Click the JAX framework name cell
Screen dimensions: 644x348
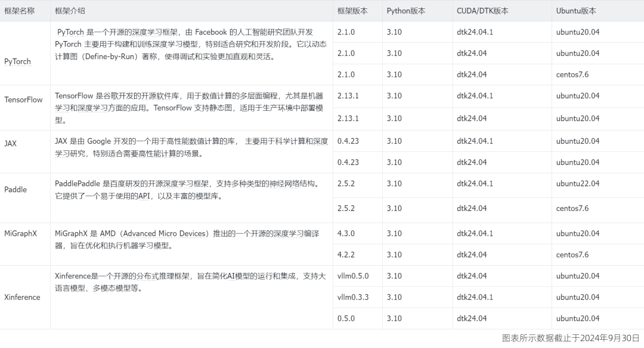click(10, 143)
